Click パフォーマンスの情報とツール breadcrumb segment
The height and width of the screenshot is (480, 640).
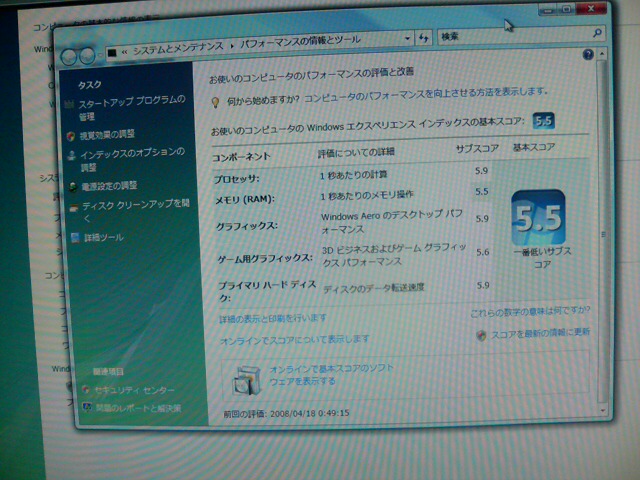click(300, 42)
